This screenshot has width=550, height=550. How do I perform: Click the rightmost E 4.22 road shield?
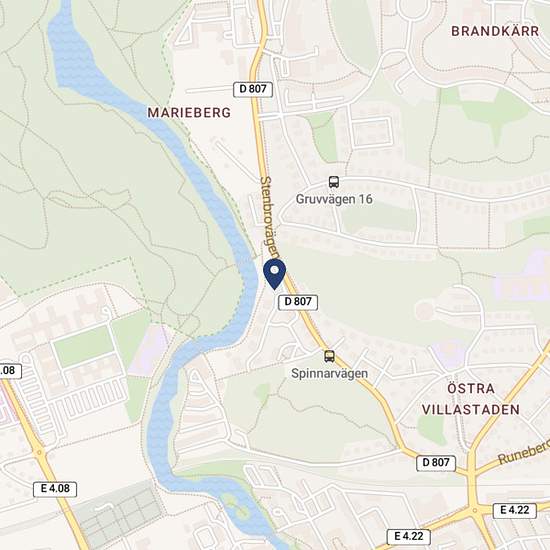click(x=515, y=510)
